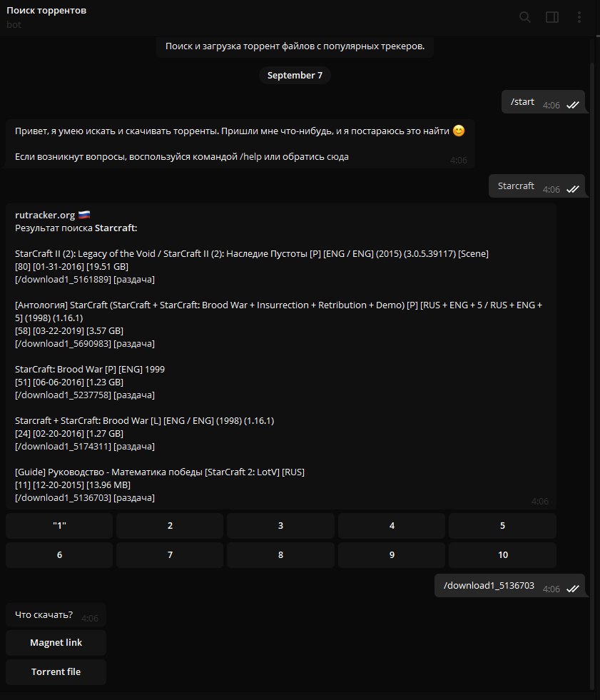Open the rutracker.org link
Screen dimensions: 600x700
[45, 215]
